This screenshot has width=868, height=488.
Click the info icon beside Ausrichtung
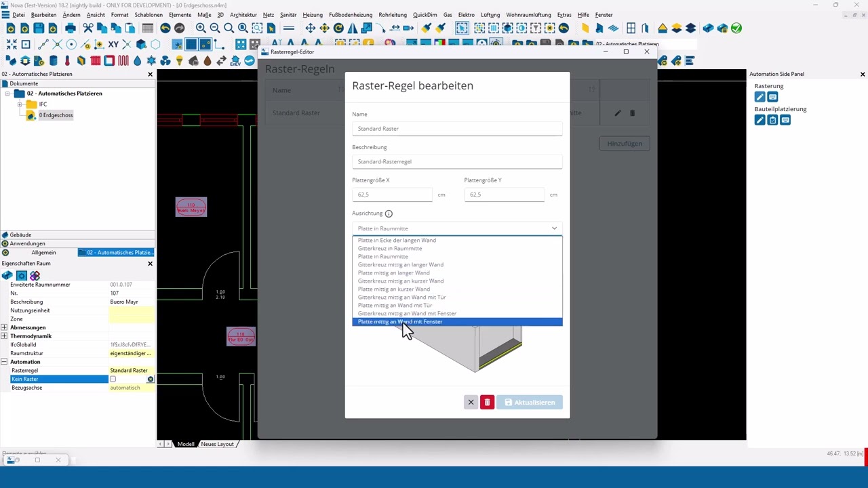[x=389, y=213]
